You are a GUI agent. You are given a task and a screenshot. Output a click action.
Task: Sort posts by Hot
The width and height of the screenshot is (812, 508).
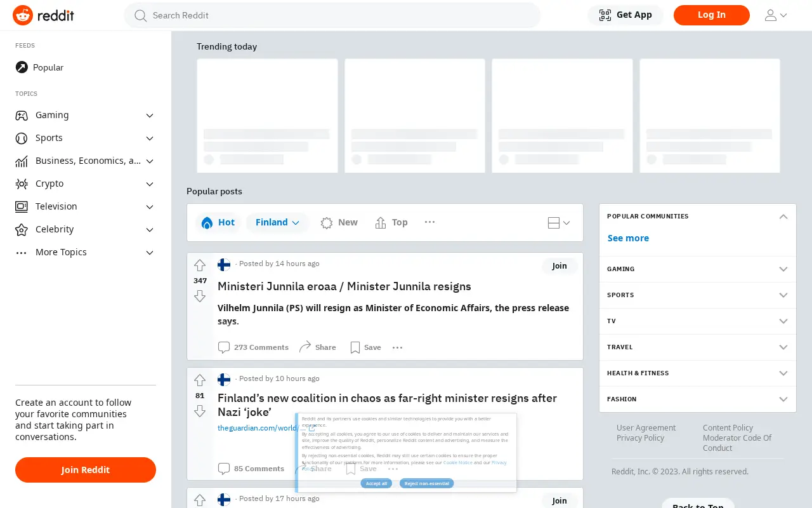pos(218,223)
